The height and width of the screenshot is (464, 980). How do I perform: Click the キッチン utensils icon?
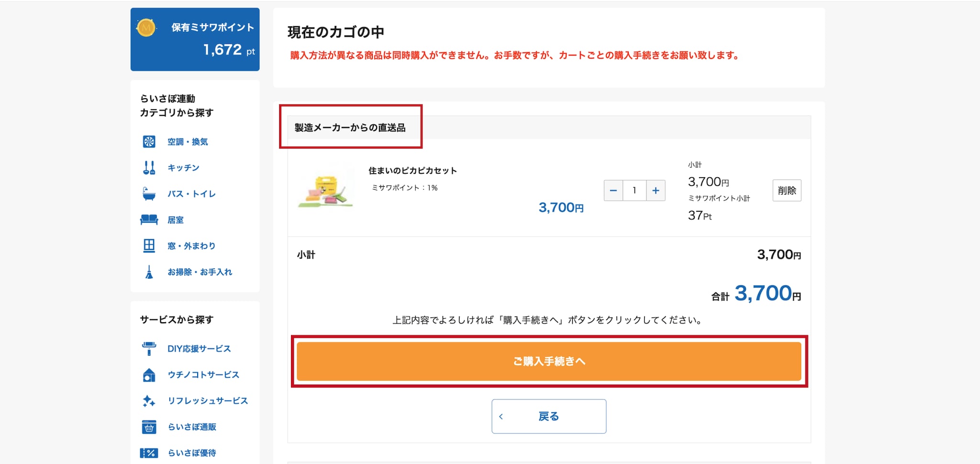click(x=149, y=168)
